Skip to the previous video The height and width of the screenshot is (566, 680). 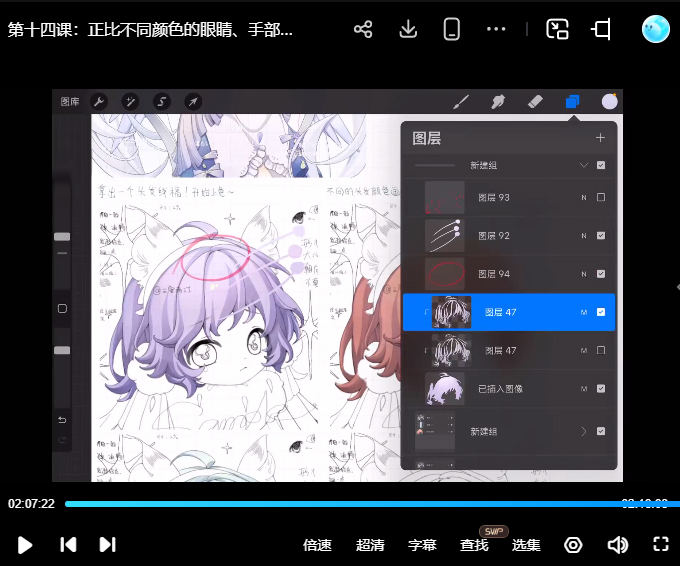pyautogui.click(x=68, y=545)
